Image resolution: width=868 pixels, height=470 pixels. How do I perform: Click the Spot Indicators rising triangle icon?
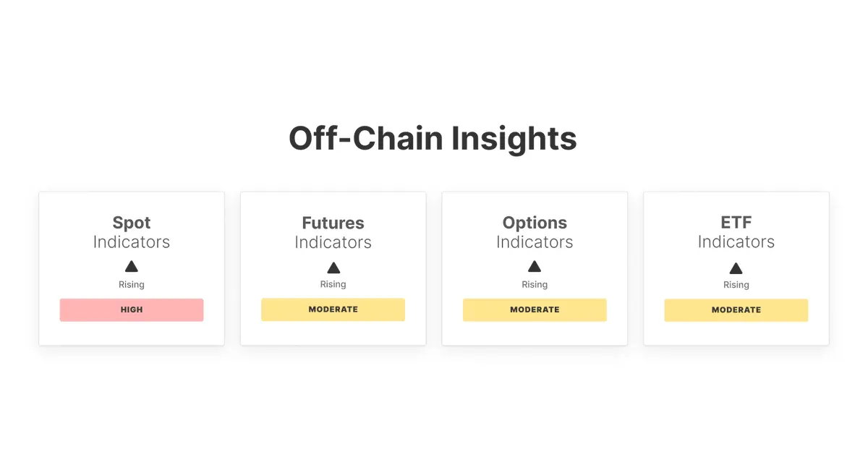click(132, 267)
